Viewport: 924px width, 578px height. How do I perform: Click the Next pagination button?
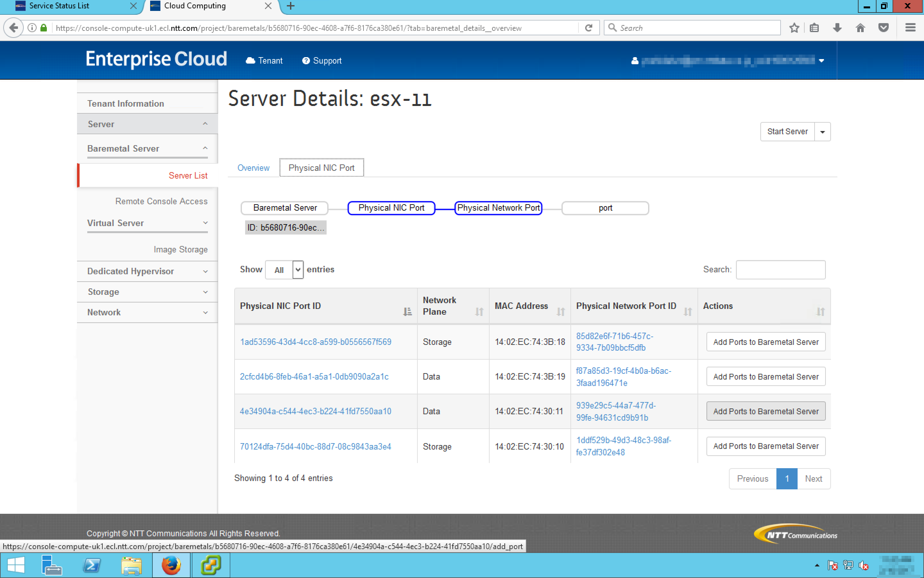[813, 478]
